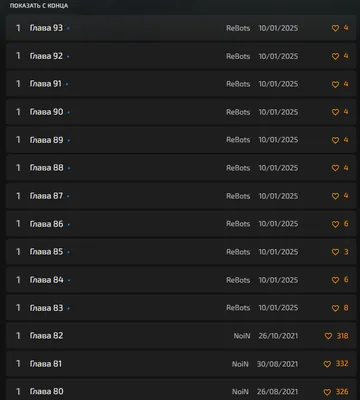Open chapter Глава 84
The image size is (360, 400).
(x=46, y=280)
